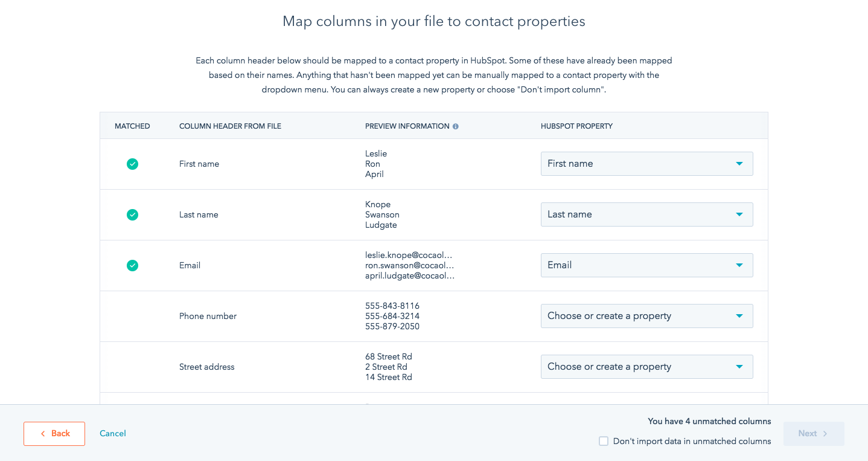Screen dimensions: 868x461
Task: Click the green matched check beside First name
Action: 132,164
